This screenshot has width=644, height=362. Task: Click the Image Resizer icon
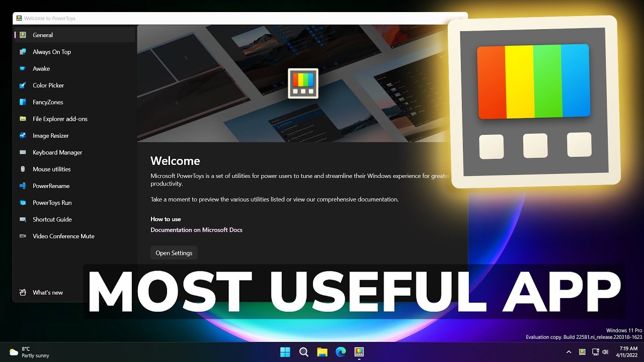tap(23, 136)
